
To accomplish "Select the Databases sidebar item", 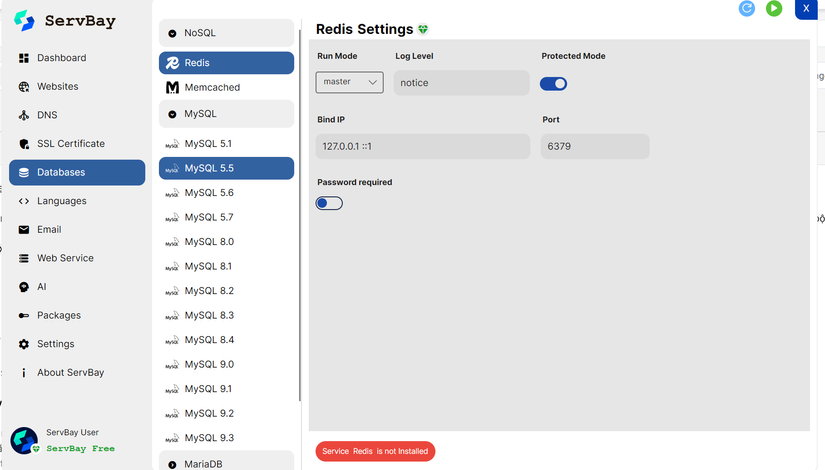I will (77, 172).
